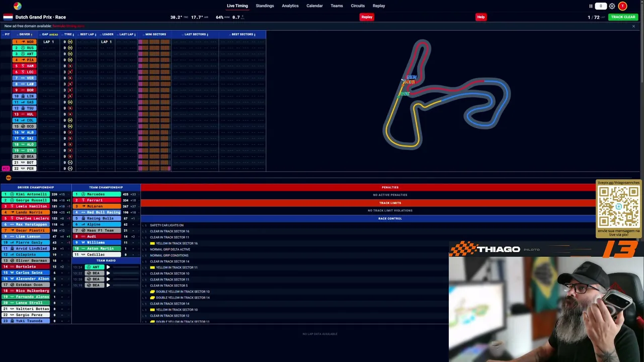Click the colorful app logo
This screenshot has height=362, width=644.
(18, 6)
